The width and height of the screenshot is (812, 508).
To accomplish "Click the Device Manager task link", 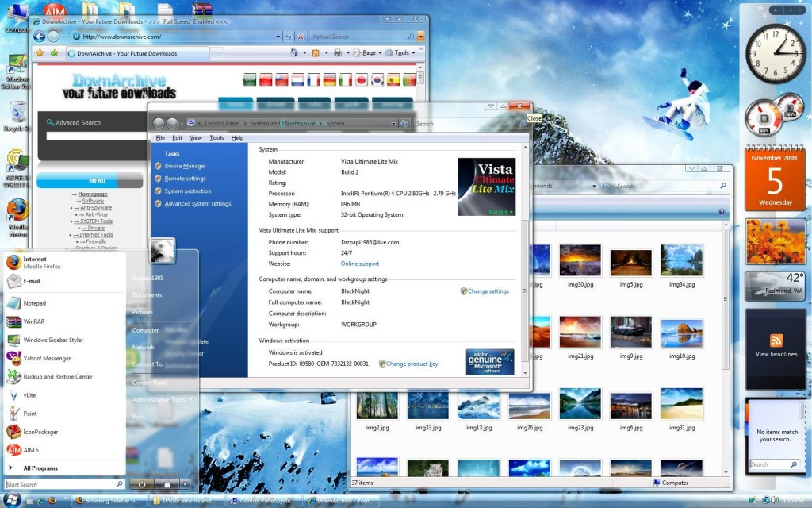I will point(185,166).
